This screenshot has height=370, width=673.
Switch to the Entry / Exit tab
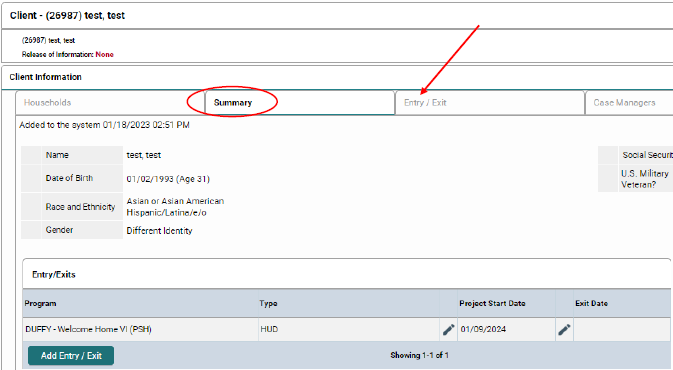click(x=489, y=103)
